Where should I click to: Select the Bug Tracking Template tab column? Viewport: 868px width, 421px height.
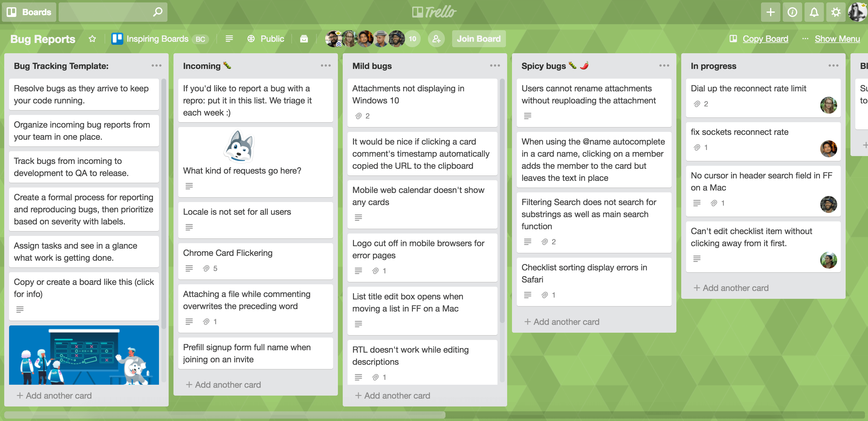coord(61,65)
